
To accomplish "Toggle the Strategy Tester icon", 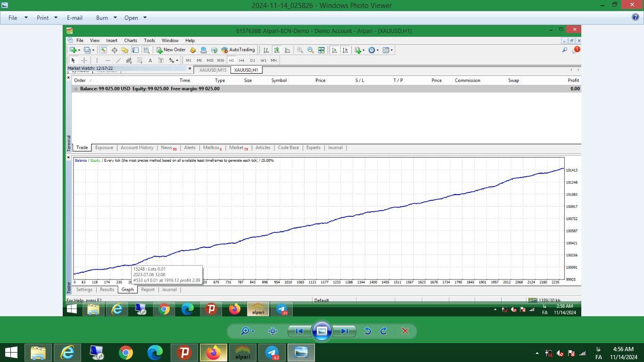I will click(x=146, y=50).
